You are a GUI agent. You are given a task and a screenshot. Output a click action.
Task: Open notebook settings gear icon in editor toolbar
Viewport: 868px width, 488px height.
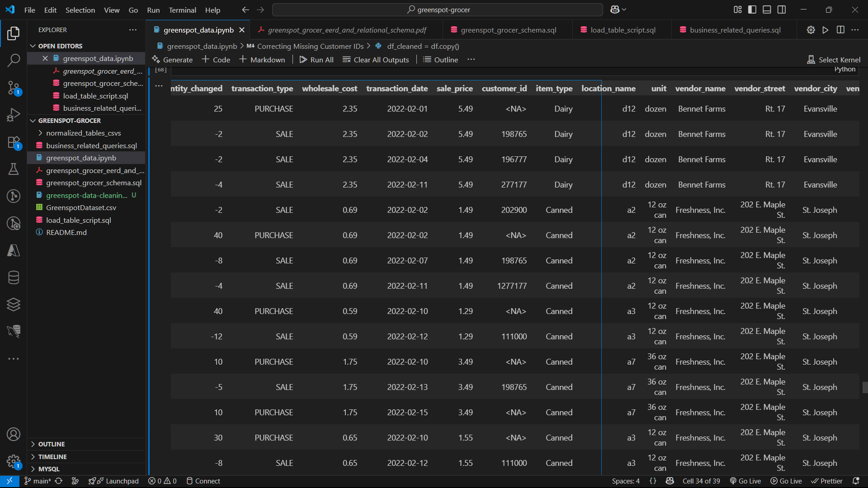811,30
